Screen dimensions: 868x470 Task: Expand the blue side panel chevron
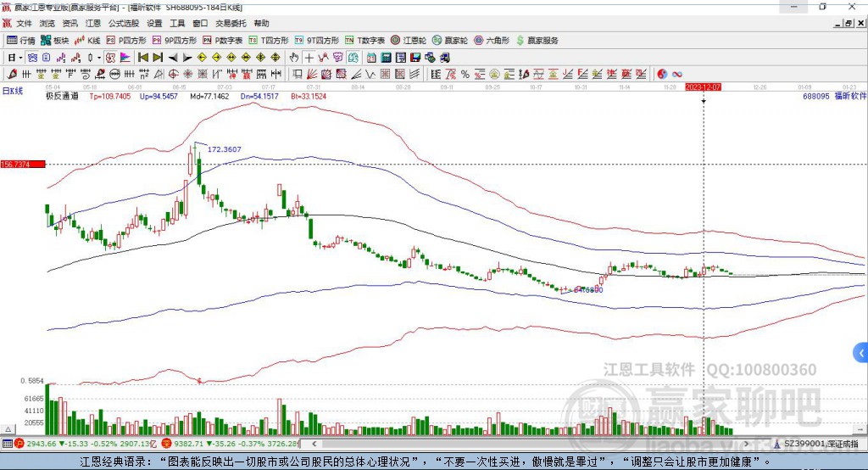[x=861, y=353]
